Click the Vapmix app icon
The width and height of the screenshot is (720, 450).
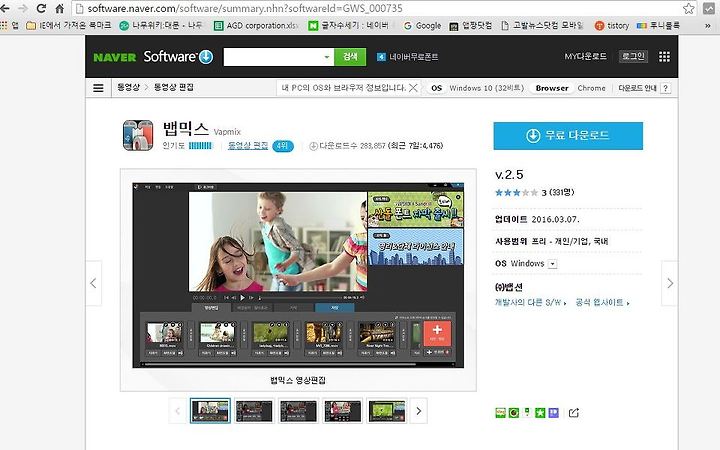click(x=138, y=135)
